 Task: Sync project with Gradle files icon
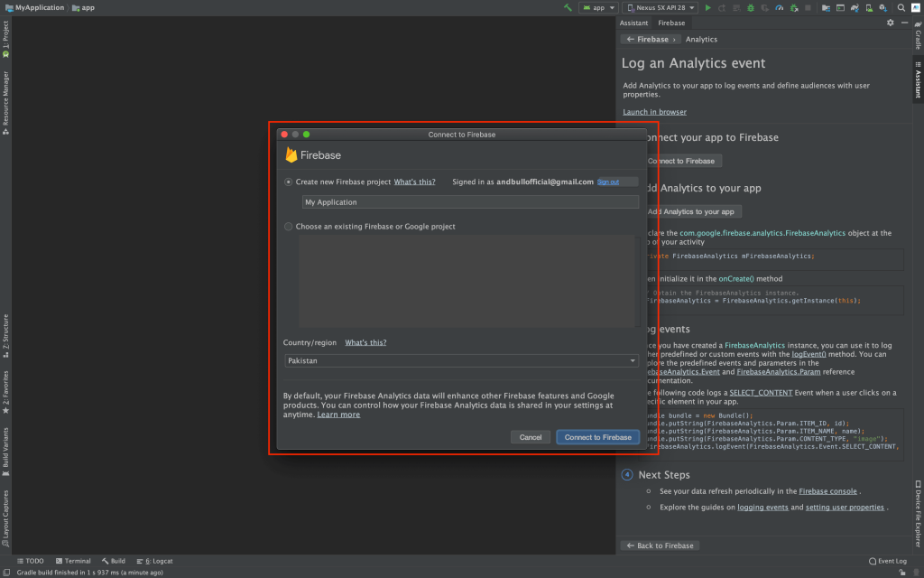pyautogui.click(x=855, y=7)
